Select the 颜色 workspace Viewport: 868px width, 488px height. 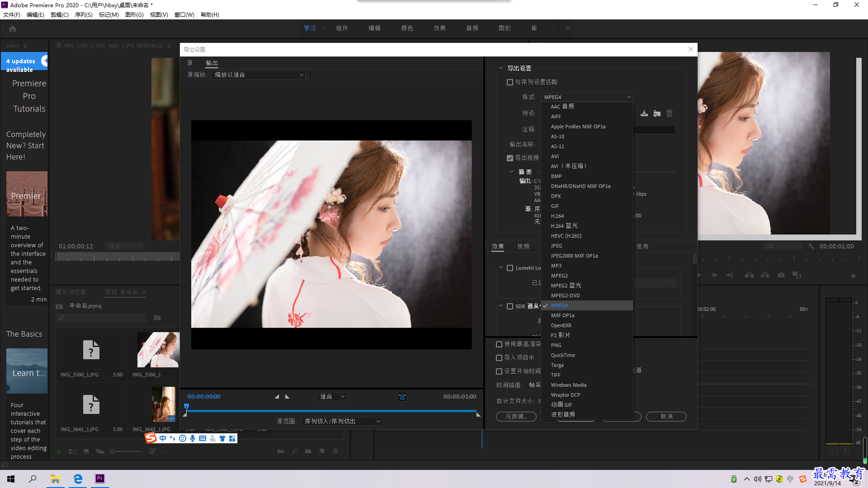[407, 28]
